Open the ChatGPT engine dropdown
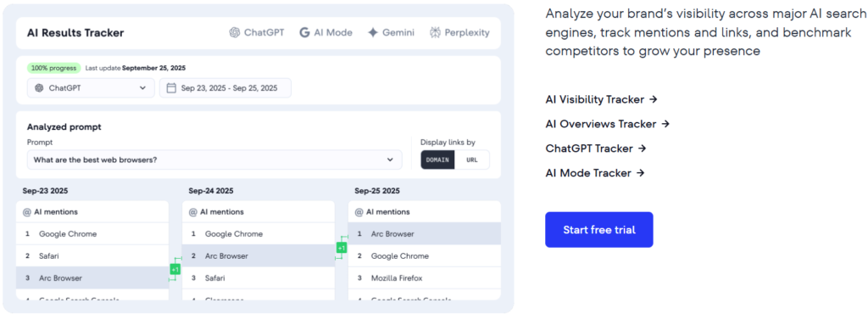Screen dimensions: 868x325 91,87
